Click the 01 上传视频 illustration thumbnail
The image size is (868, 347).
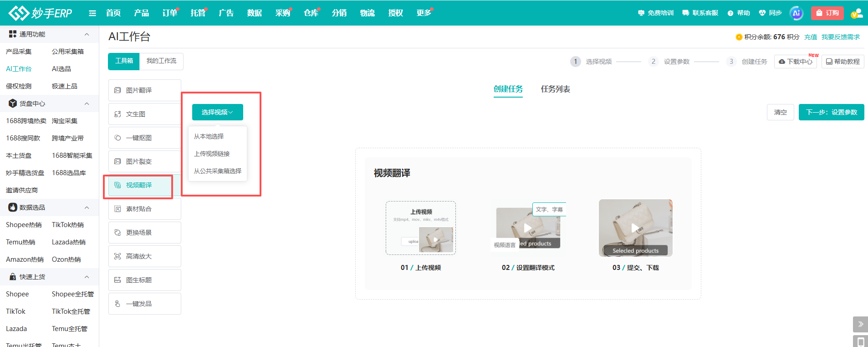(x=421, y=228)
